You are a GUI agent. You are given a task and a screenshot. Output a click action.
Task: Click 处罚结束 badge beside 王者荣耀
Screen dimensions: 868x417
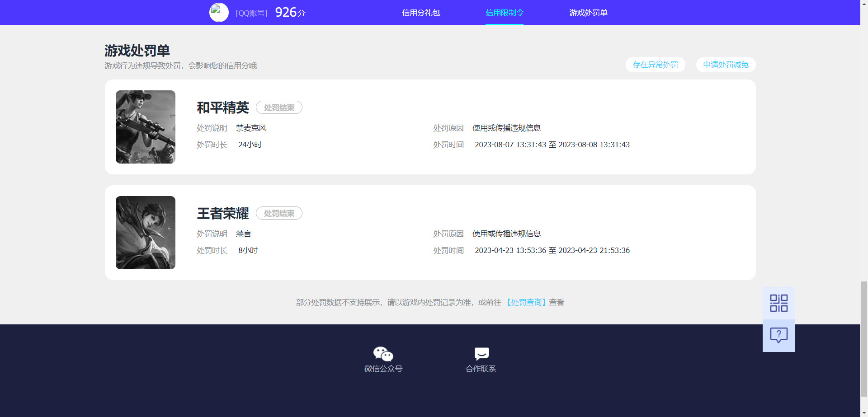[279, 213]
